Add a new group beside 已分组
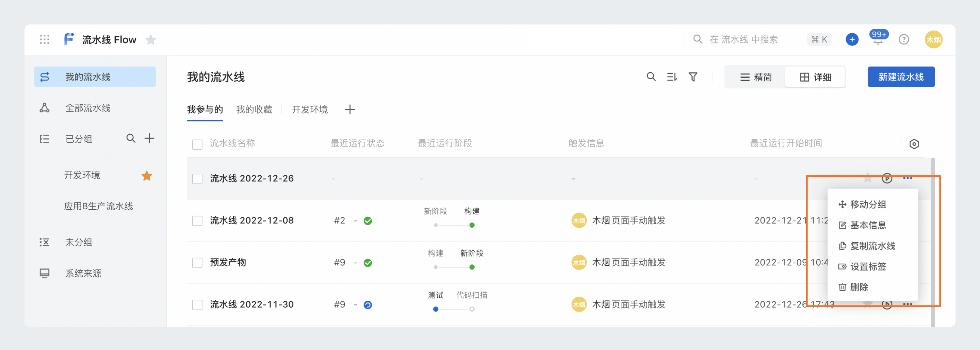This screenshot has height=350, width=980. tap(149, 139)
